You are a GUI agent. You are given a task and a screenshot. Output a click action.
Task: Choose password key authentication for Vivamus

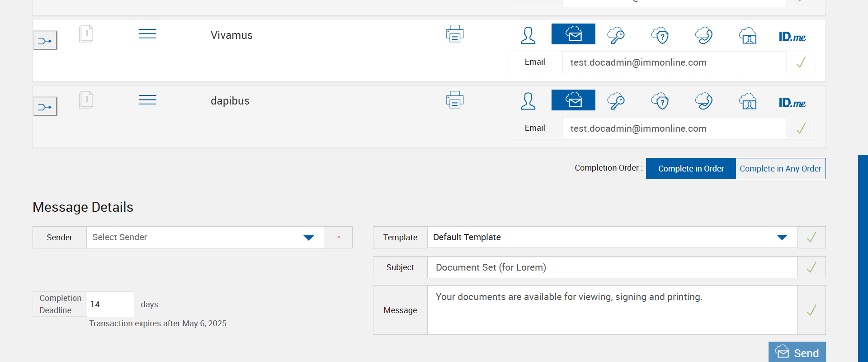click(616, 35)
